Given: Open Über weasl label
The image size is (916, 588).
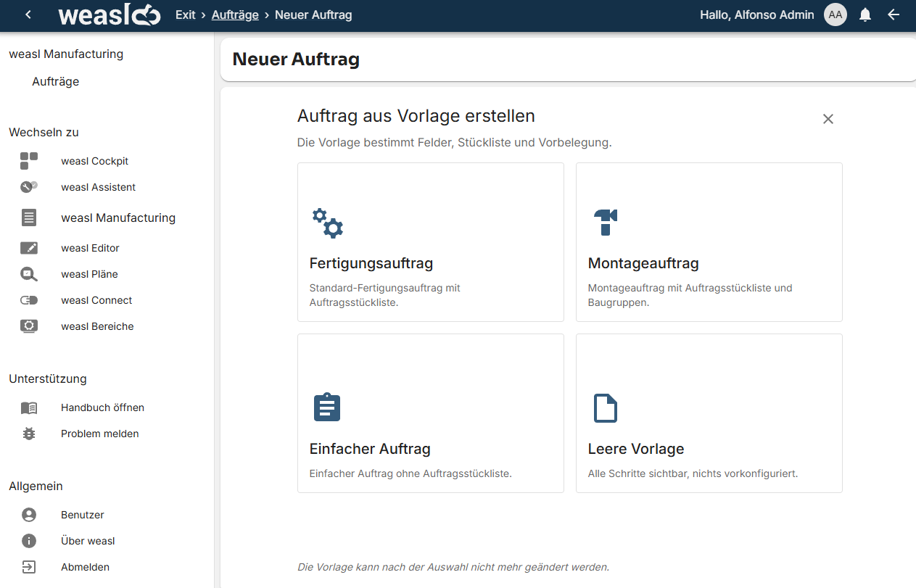Looking at the screenshot, I should 88,541.
